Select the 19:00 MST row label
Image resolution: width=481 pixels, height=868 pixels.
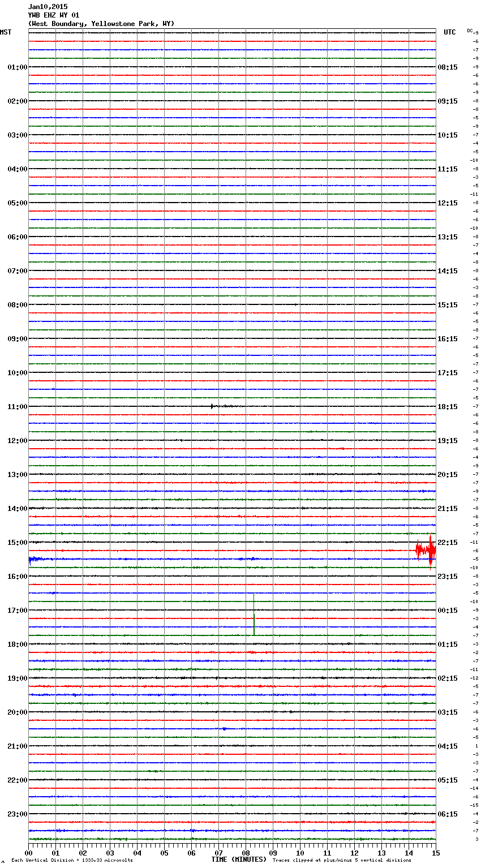[17, 678]
